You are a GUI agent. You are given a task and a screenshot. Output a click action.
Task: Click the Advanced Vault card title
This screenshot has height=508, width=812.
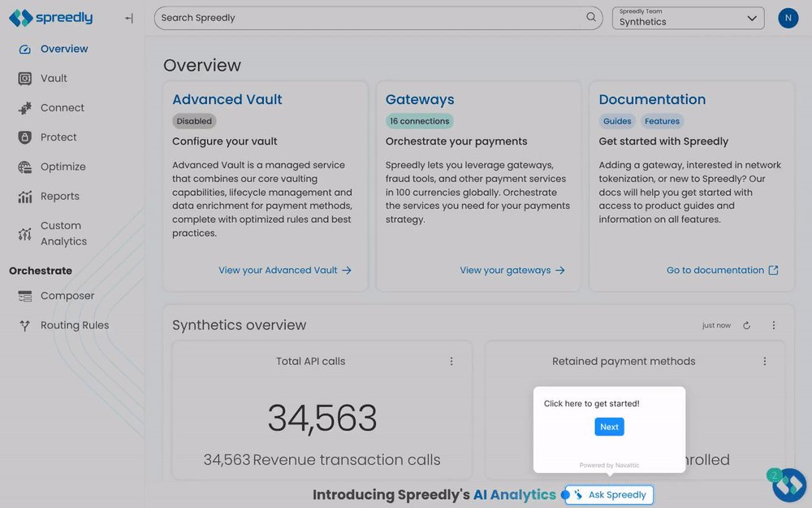click(x=227, y=99)
